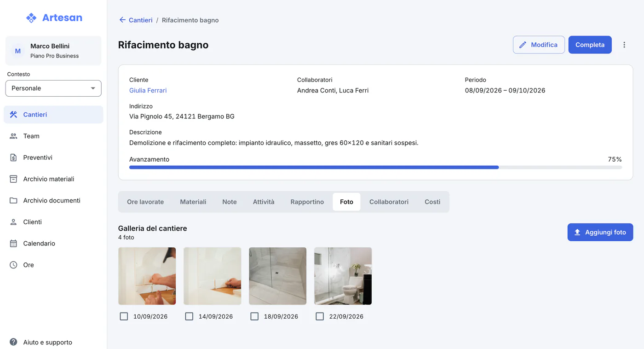Click the address 'Via Pignolo 45, 24121 Bergamo BG'
The height and width of the screenshot is (349, 644).
pos(182,116)
